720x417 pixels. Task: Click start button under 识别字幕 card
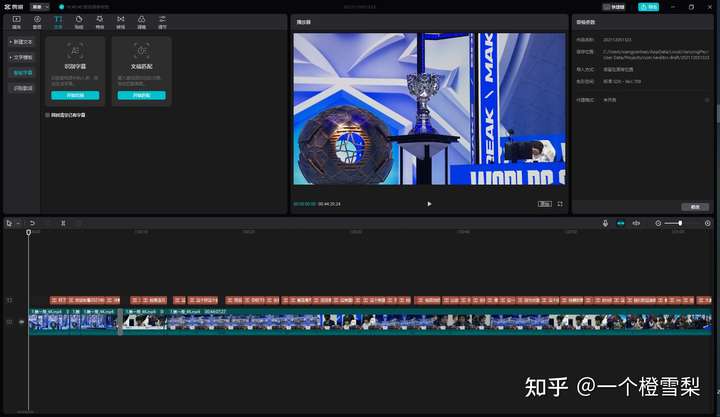coord(75,95)
